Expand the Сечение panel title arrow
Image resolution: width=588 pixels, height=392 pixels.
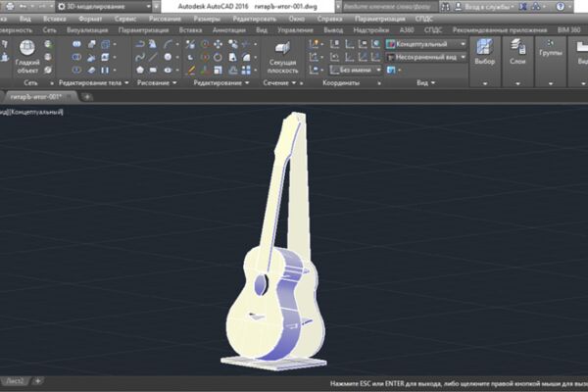(x=294, y=83)
